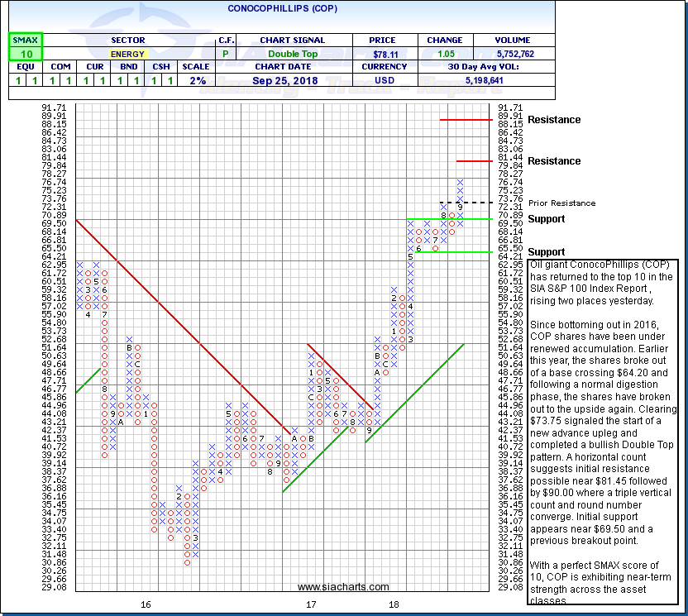
Task: Click the green SMAX score 10 box
Action: (x=25, y=54)
